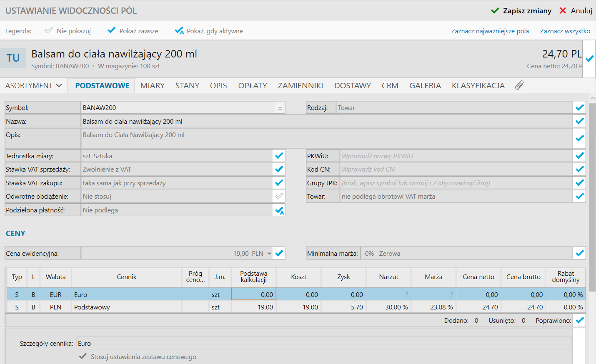Open the Minimalna marża selector
Screen dimensions: 596x364
(466, 253)
